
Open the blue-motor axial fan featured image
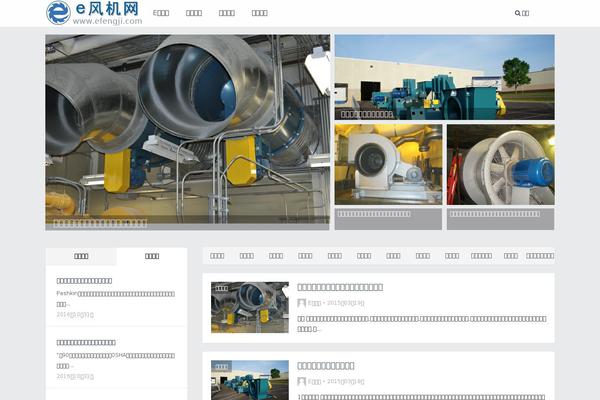coord(501,164)
